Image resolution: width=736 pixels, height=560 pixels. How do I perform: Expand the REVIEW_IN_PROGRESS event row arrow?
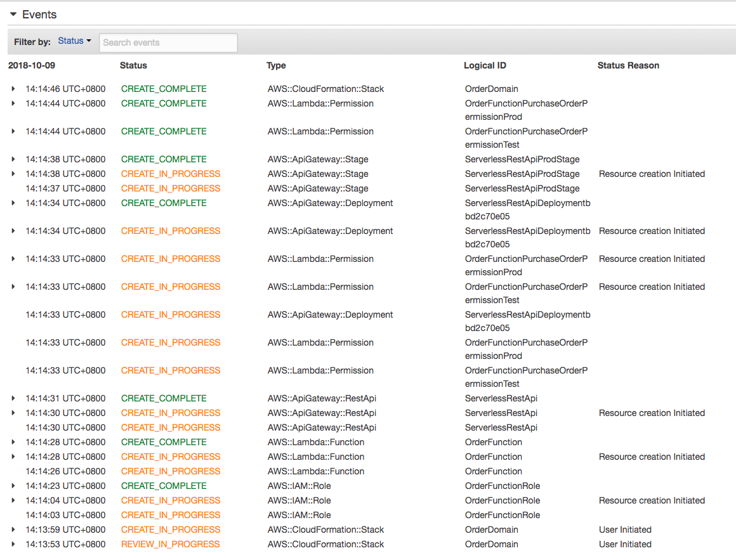tap(13, 545)
